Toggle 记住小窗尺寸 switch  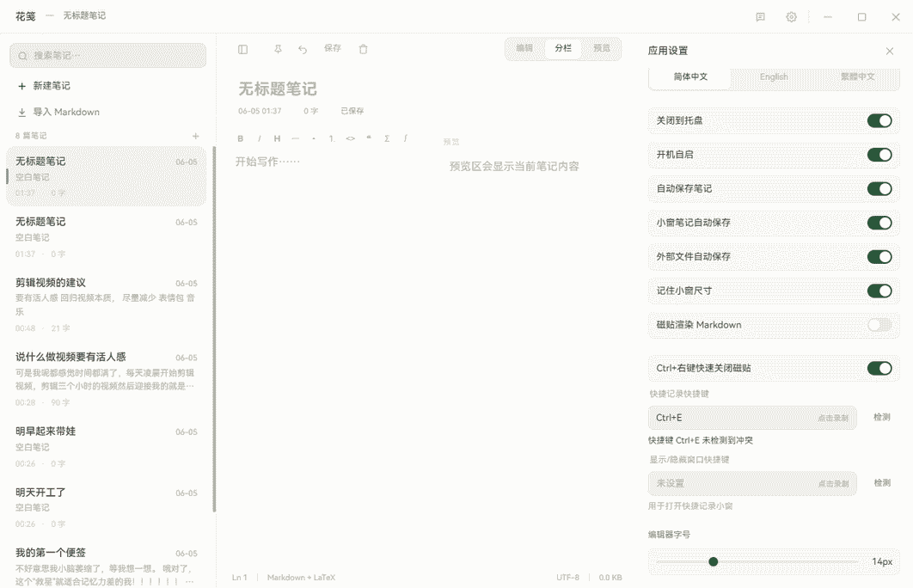click(x=879, y=291)
